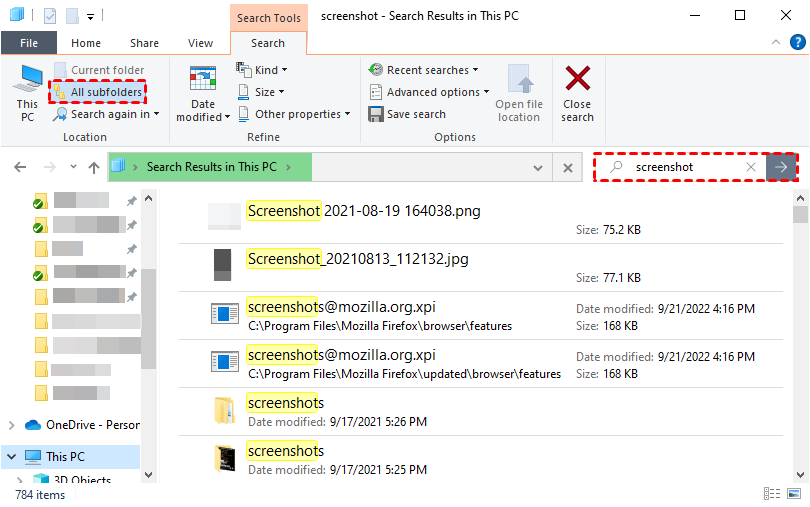Click the This PC ribbon icon
The width and height of the screenshot is (810, 507).
coord(27,92)
